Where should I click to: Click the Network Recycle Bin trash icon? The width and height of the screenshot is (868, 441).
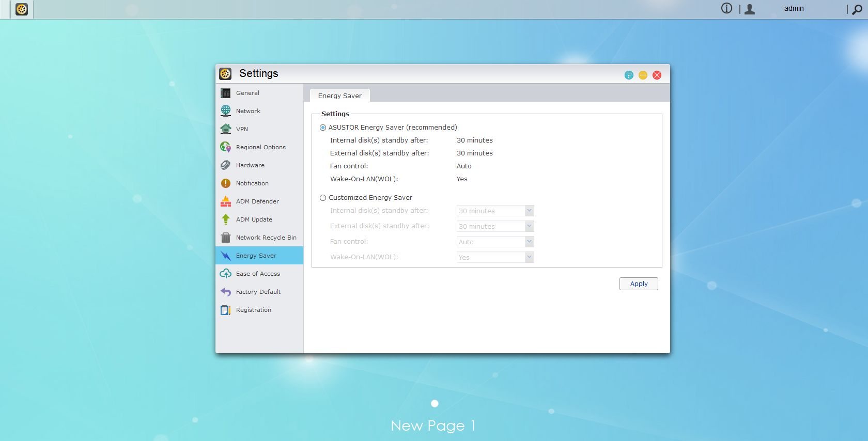(226, 238)
